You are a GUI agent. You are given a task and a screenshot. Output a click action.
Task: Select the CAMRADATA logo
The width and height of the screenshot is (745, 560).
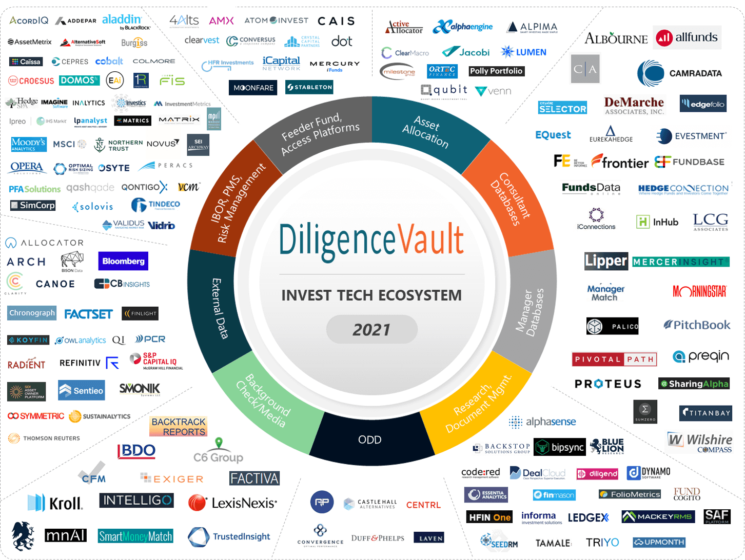pos(679,73)
